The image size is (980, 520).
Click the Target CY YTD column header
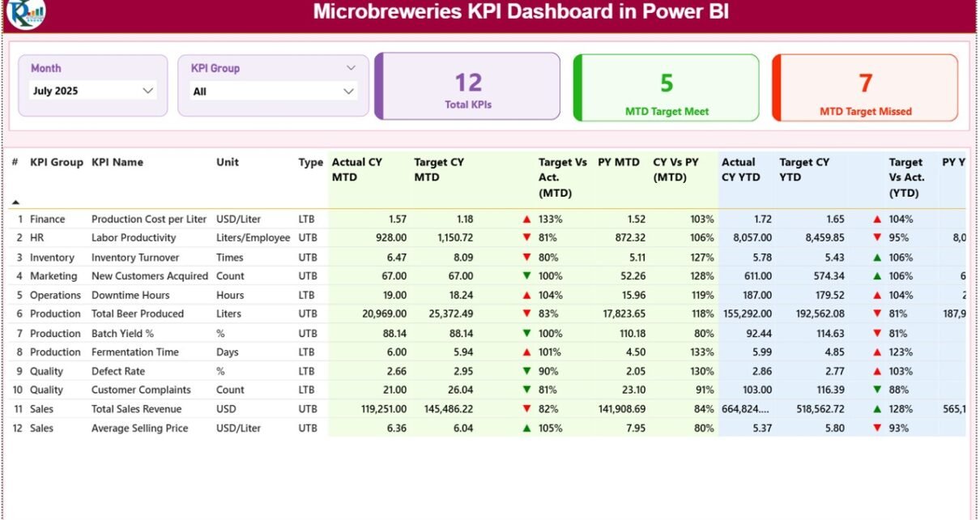tap(804, 169)
